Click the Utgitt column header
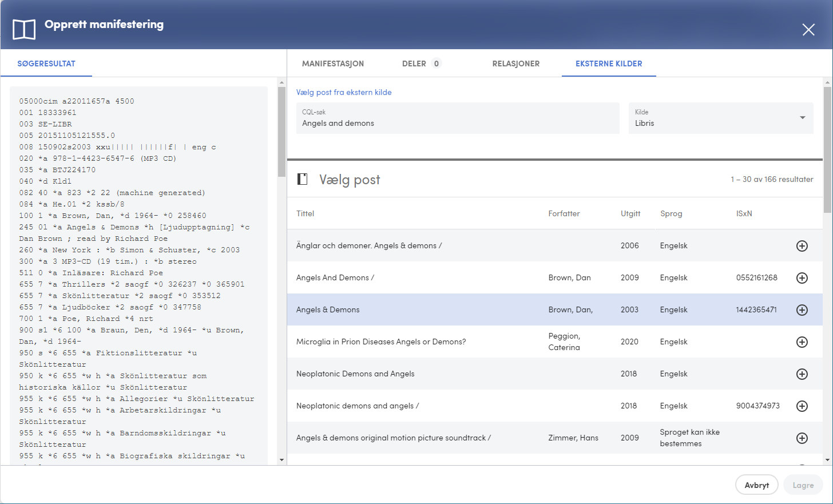The width and height of the screenshot is (833, 504). (x=630, y=213)
